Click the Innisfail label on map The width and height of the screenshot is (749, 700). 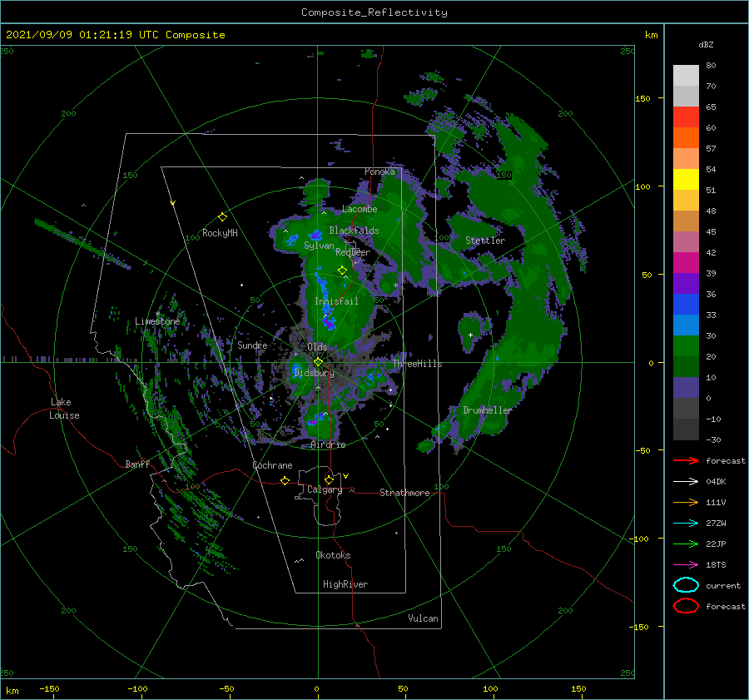(x=336, y=301)
